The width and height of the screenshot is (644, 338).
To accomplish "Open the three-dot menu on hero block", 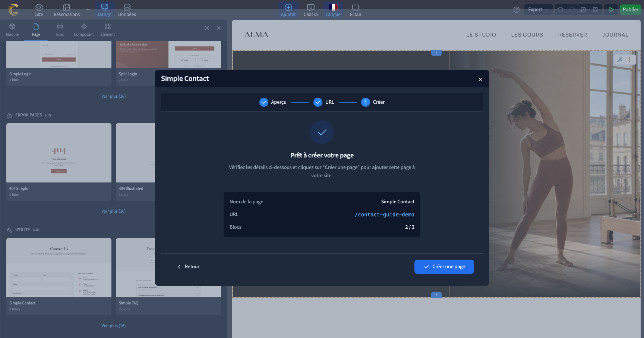I will 629,60.
